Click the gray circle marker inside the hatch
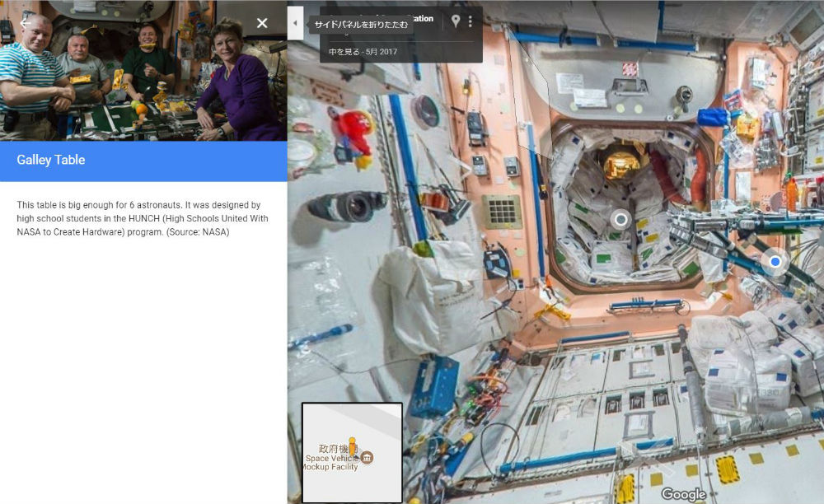 [x=621, y=219]
